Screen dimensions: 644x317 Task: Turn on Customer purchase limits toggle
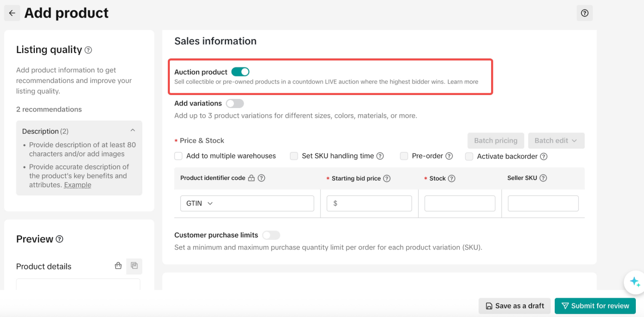tap(271, 235)
